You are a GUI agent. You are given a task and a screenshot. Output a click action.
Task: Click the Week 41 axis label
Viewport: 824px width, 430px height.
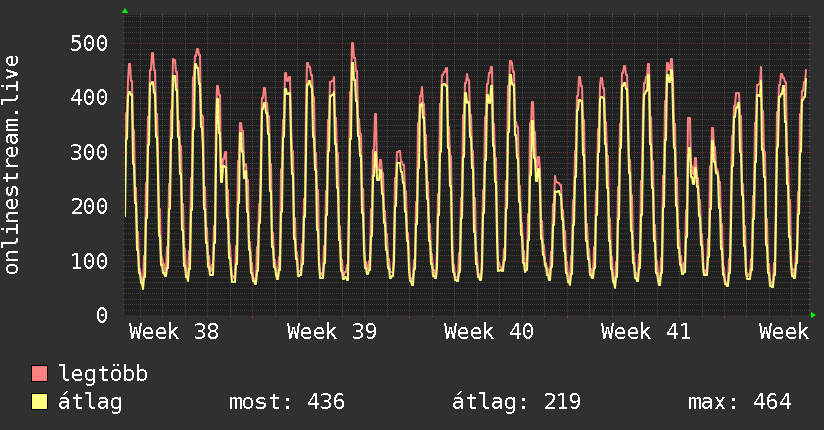click(x=646, y=332)
